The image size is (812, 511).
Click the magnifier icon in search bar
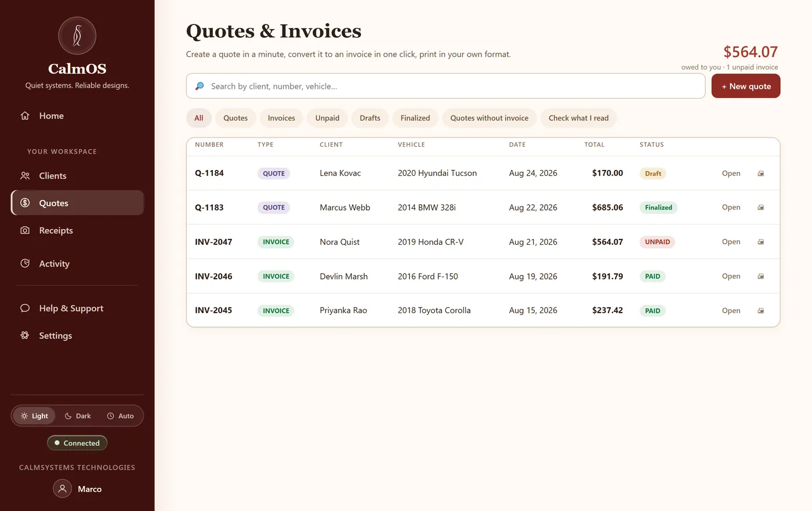coord(200,86)
